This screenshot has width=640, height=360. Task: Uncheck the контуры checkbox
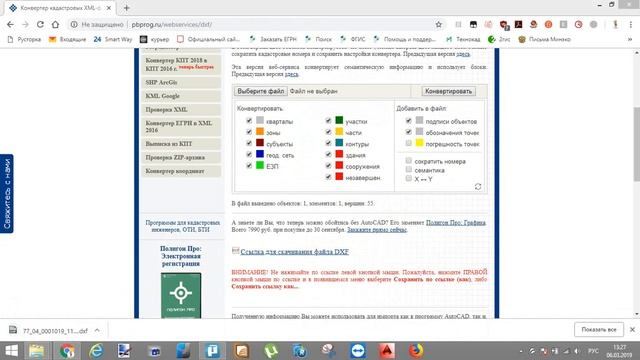(x=328, y=143)
